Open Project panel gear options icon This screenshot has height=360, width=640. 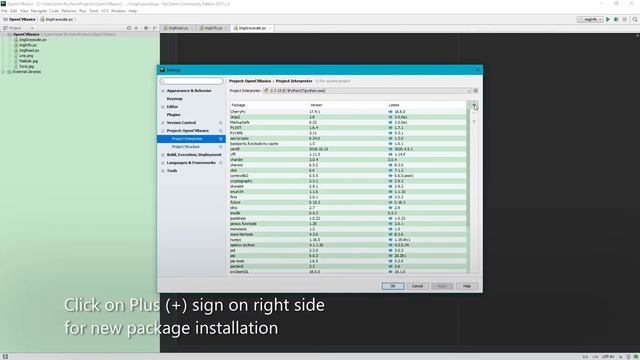[x=146, y=28]
